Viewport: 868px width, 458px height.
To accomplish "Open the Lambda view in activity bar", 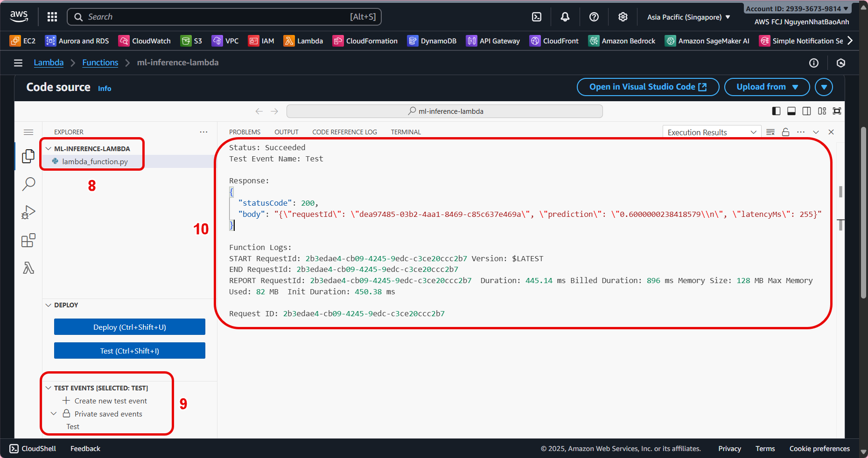I will (x=28, y=268).
